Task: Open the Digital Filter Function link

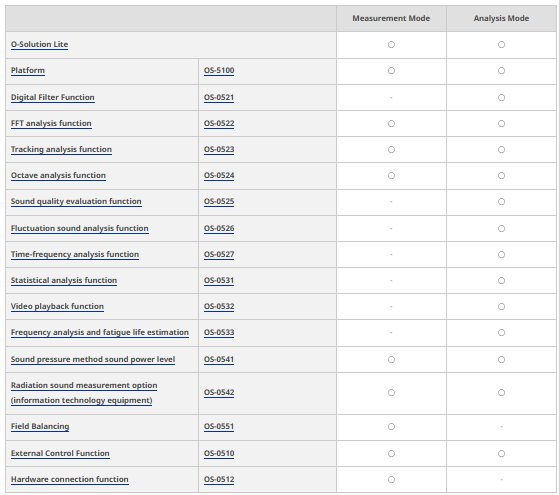Action: 53,98
